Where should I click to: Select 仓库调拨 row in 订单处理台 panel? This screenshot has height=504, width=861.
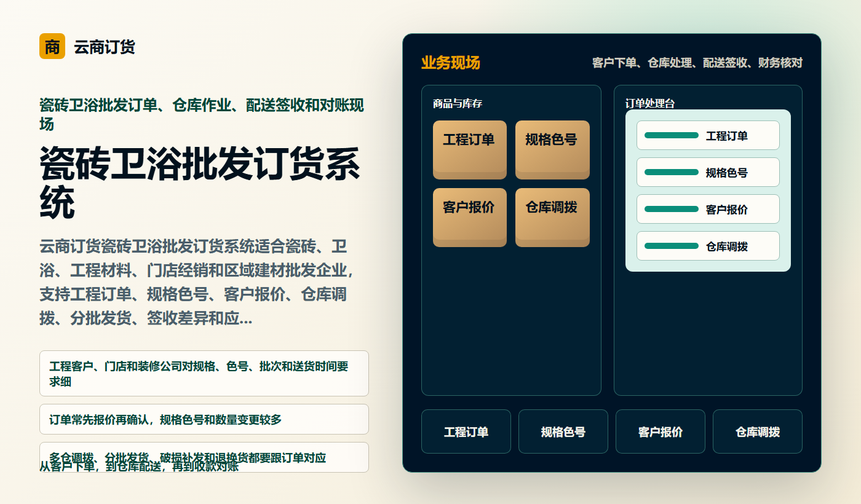708,246
